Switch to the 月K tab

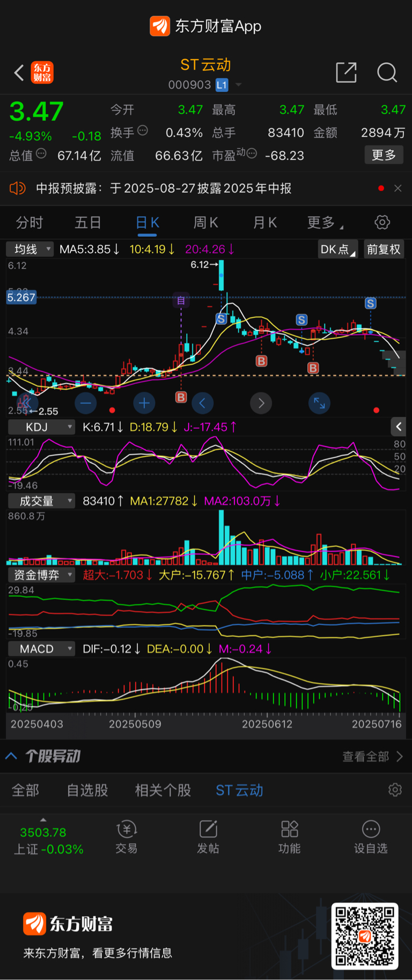click(x=264, y=222)
